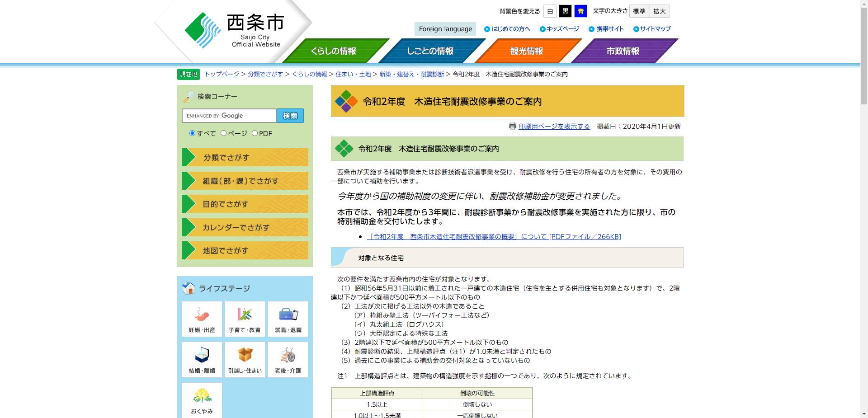Select the すべて search radio button

(x=192, y=133)
